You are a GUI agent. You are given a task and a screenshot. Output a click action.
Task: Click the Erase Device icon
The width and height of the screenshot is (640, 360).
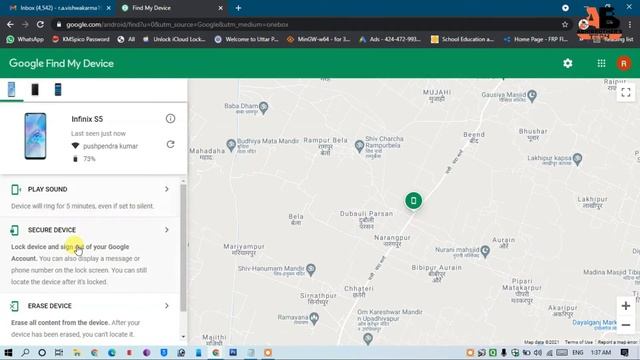coord(15,306)
